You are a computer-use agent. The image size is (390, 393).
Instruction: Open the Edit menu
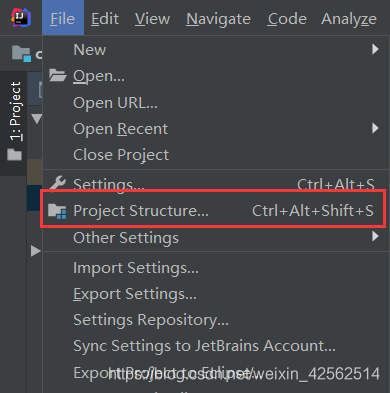coord(105,19)
